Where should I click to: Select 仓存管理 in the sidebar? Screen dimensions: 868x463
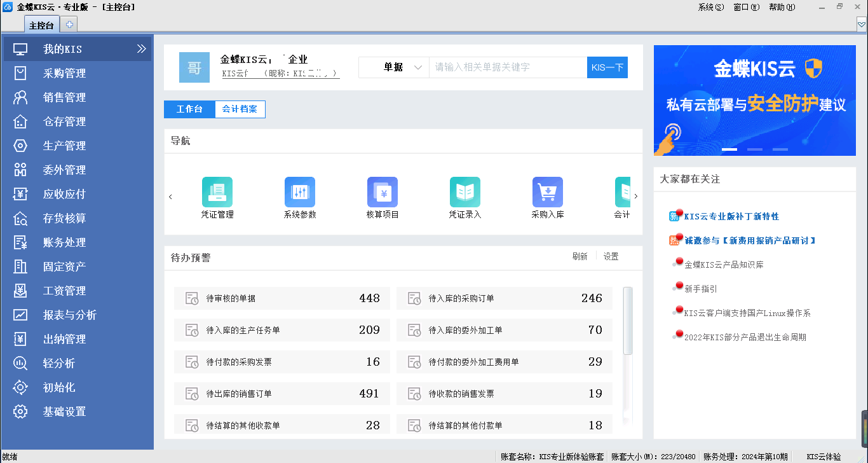pos(77,121)
